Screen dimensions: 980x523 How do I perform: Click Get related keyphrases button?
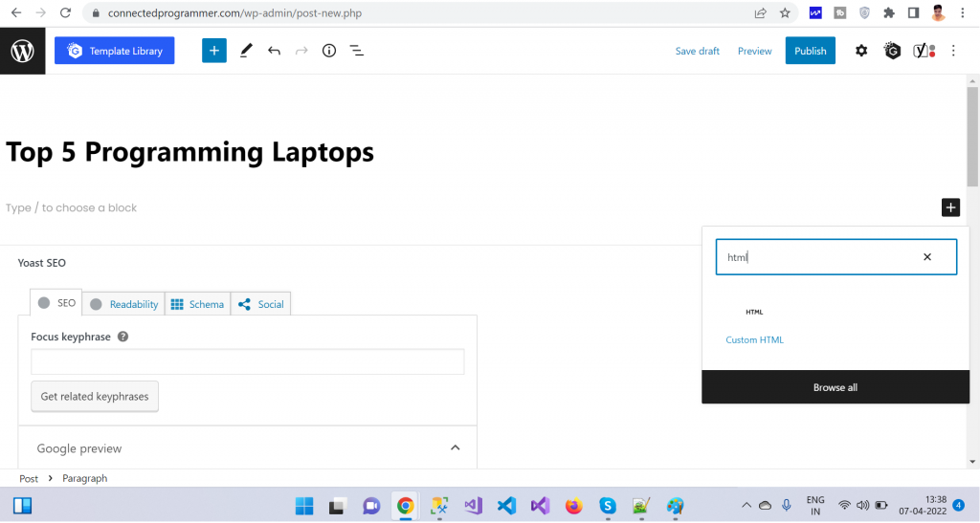coord(95,397)
